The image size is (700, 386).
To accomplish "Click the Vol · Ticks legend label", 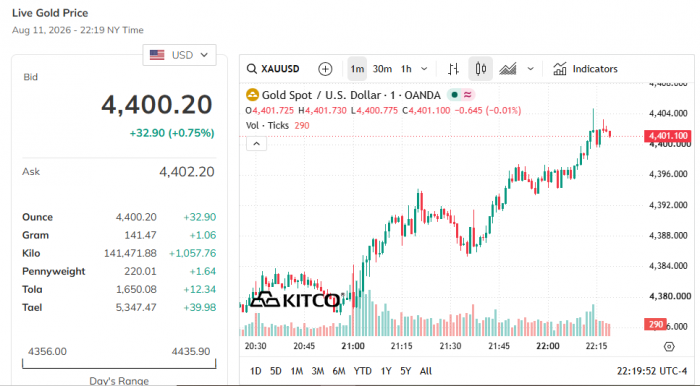I will tap(267, 125).
